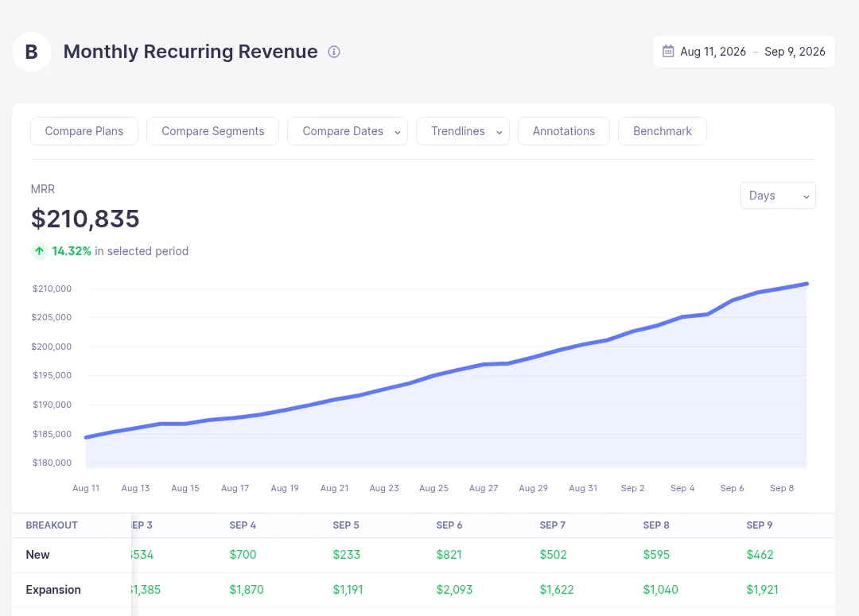Open the Aug 11, 2026 start date

[x=713, y=52]
